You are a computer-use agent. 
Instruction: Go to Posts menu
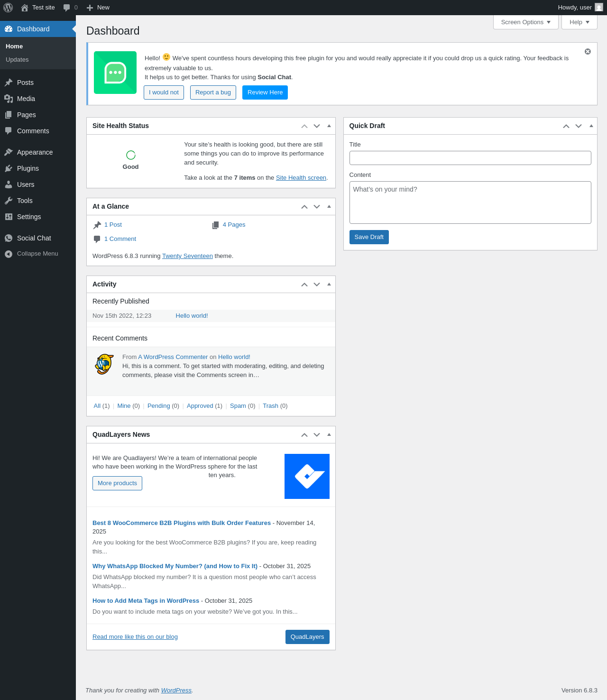click(38, 83)
